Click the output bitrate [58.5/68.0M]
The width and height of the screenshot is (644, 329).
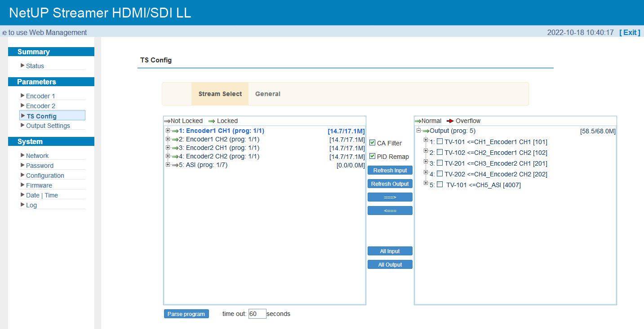(598, 132)
